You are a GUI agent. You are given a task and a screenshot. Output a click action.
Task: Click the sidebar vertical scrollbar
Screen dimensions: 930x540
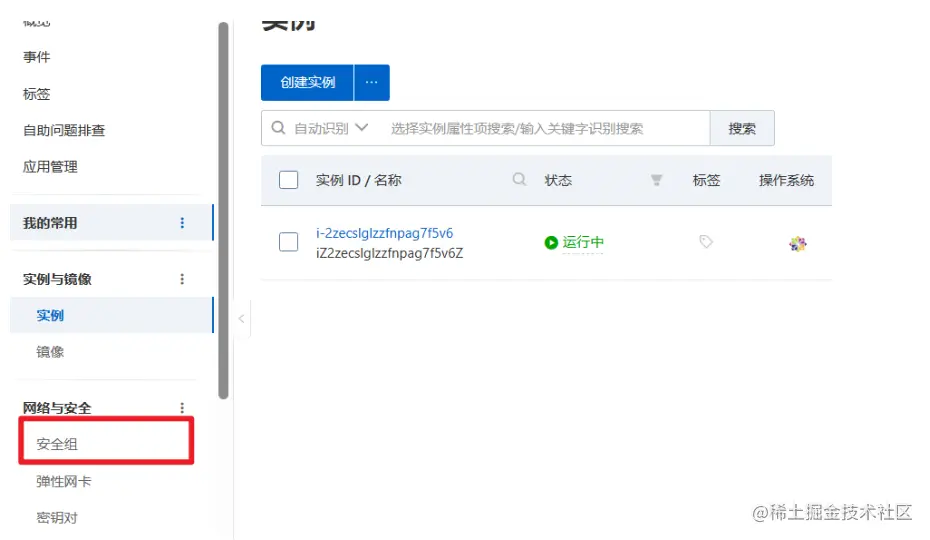pyautogui.click(x=223, y=211)
